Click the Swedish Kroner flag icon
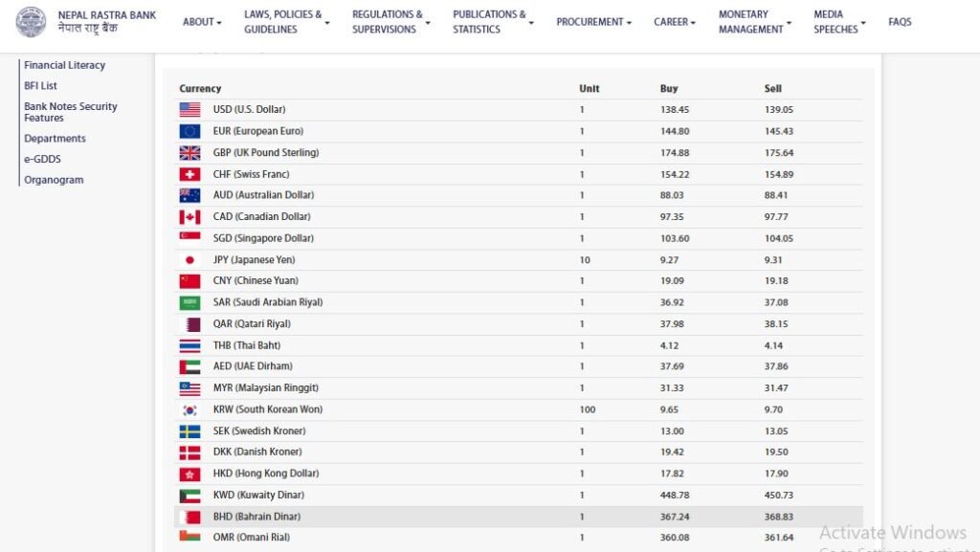 click(x=189, y=431)
